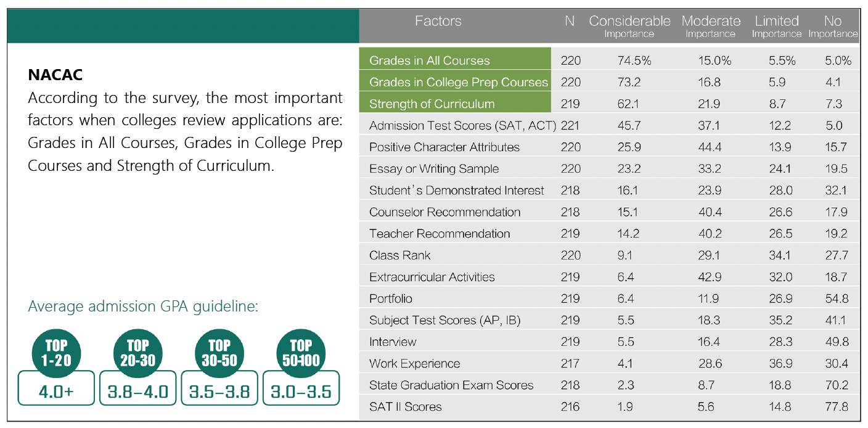The height and width of the screenshot is (428, 868).
Task: Select the Extracurricular Activities row label
Action: [432, 277]
